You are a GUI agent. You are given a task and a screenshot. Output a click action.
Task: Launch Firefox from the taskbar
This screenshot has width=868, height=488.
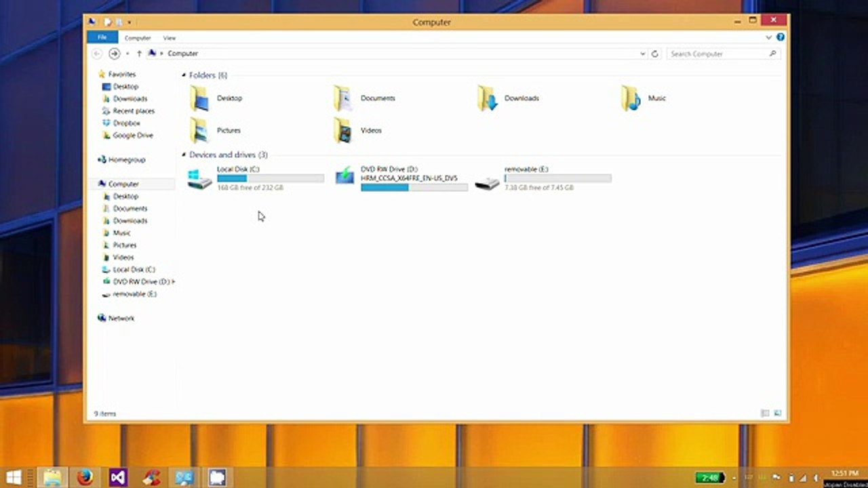point(85,478)
